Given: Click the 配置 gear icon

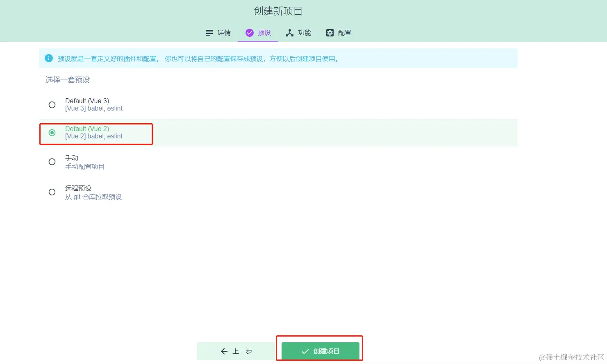Looking at the screenshot, I should [330, 33].
